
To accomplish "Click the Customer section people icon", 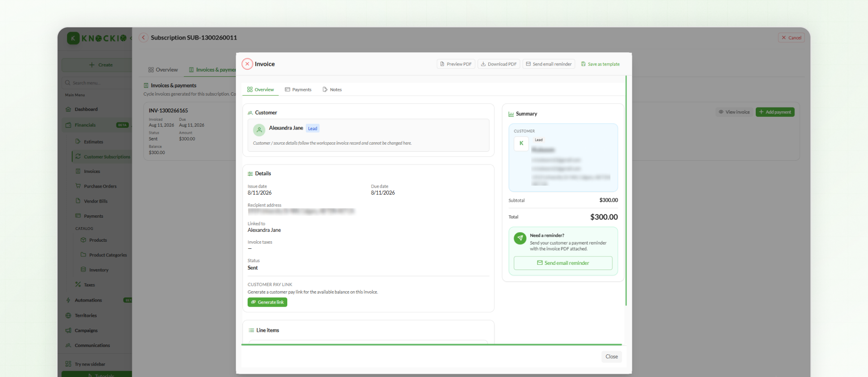I will point(250,113).
